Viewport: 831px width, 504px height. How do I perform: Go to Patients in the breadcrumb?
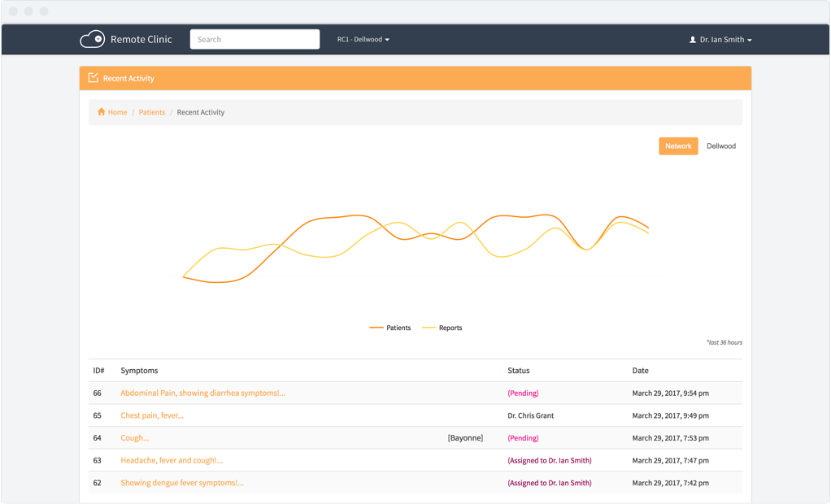click(x=152, y=112)
